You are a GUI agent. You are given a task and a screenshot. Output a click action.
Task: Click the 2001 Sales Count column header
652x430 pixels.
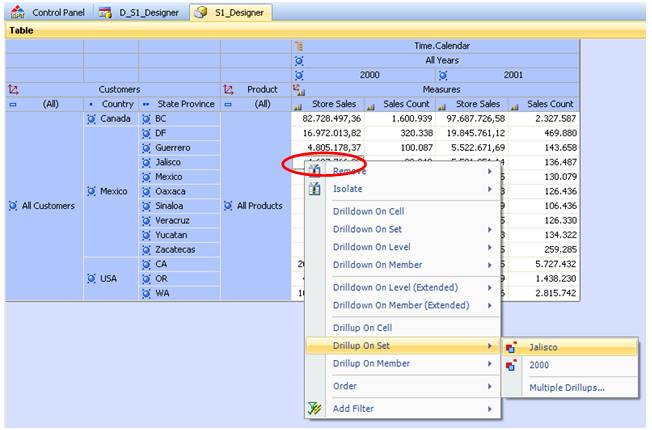(545, 104)
